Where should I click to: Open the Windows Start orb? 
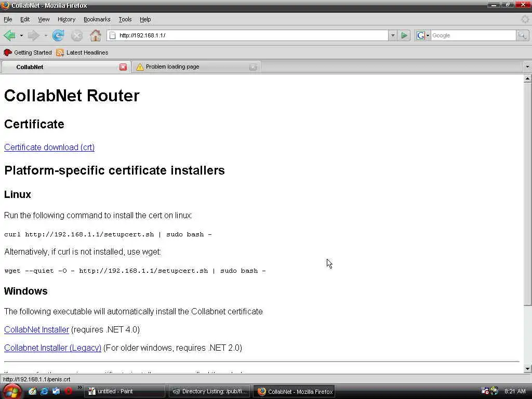point(11,392)
